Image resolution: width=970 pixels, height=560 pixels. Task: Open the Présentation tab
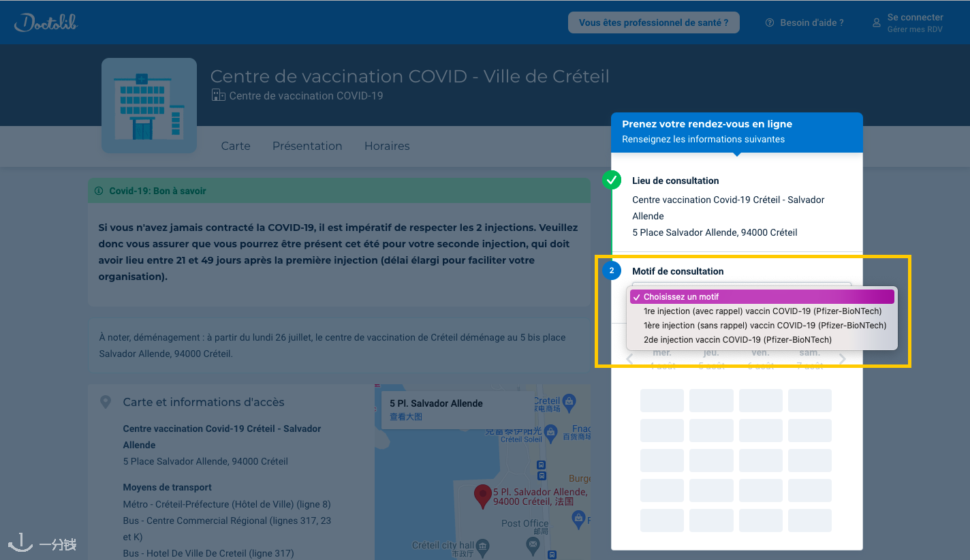point(307,146)
